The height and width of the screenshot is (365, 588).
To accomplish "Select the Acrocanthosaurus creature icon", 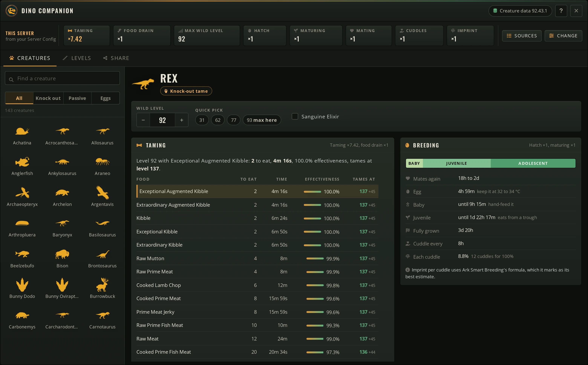I will [62, 131].
